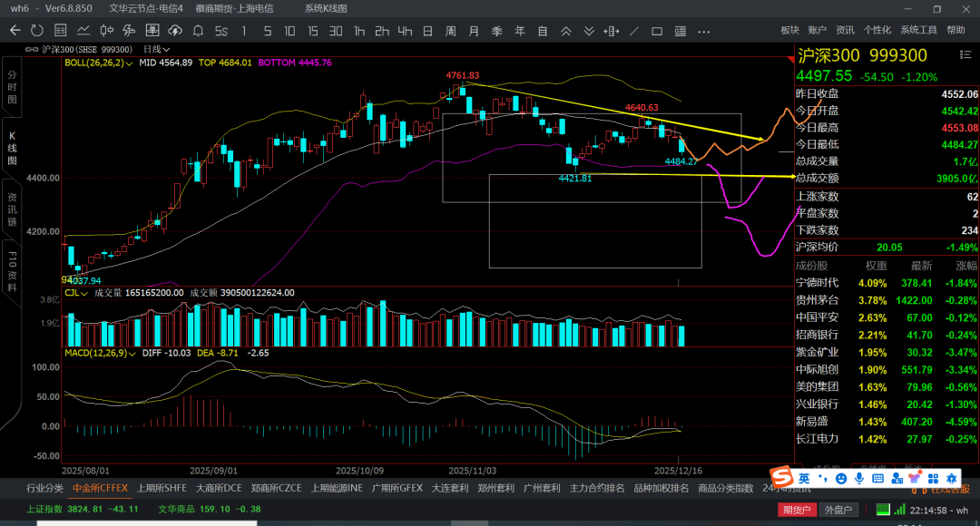Screen dimensions: 980x526
Task: Select the 30 minute period
Action: click(x=336, y=31)
